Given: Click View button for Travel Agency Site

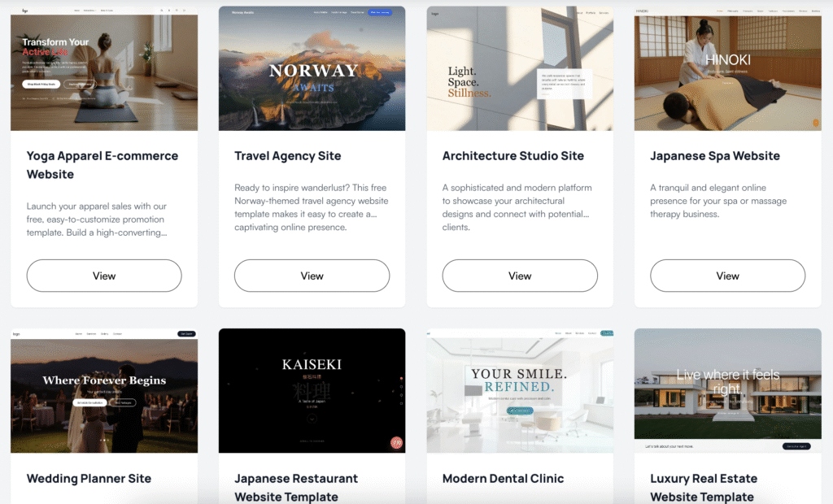Looking at the screenshot, I should (x=312, y=276).
